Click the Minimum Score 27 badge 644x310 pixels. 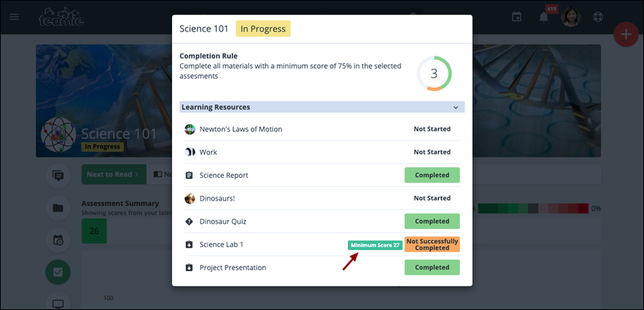pyautogui.click(x=374, y=245)
